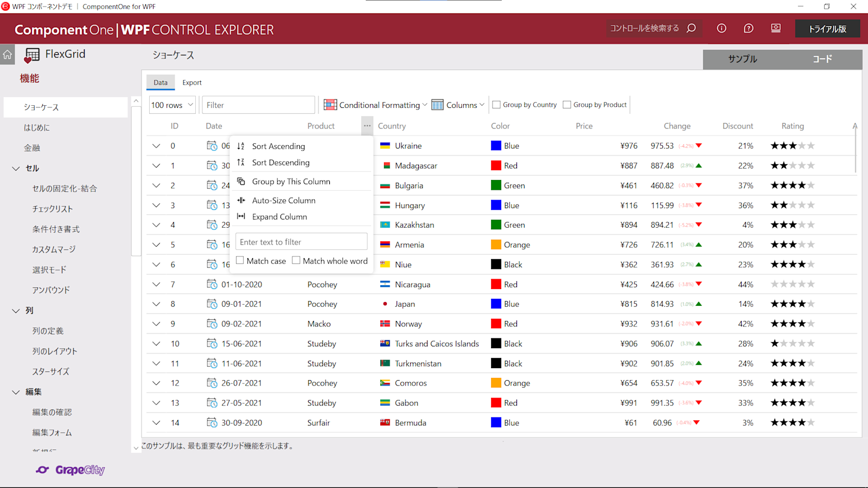Open the 100 rows dropdown

point(172,105)
